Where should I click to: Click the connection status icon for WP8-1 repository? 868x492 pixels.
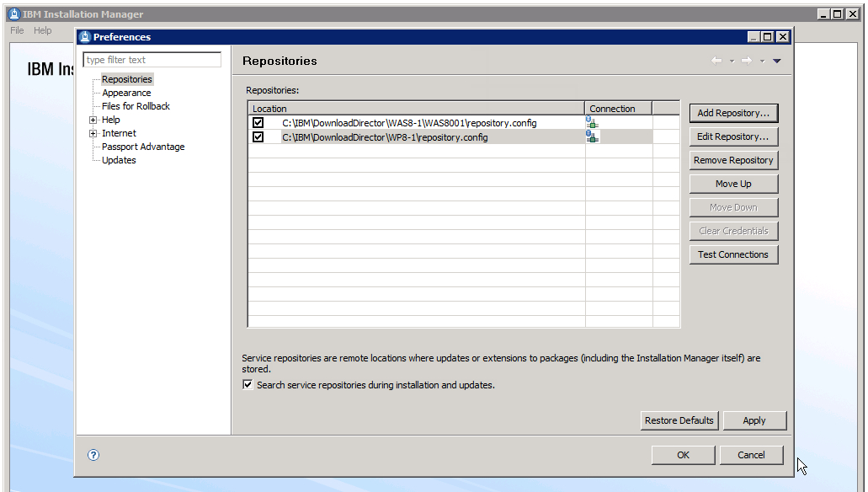(x=592, y=136)
